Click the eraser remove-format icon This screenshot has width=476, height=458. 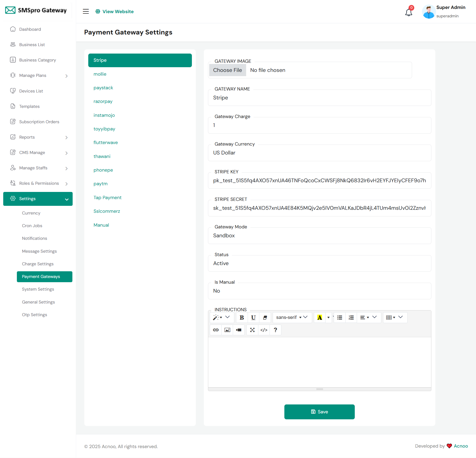(265, 317)
